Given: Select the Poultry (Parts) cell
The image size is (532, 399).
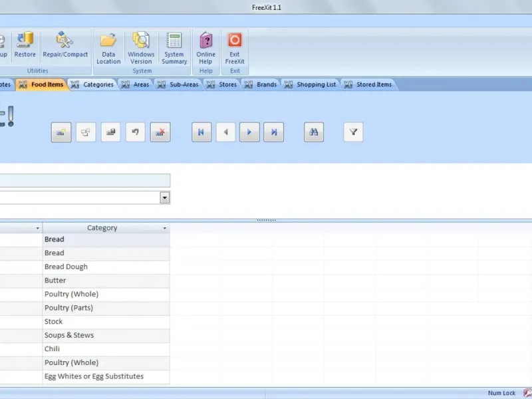Looking at the screenshot, I should [106, 308].
